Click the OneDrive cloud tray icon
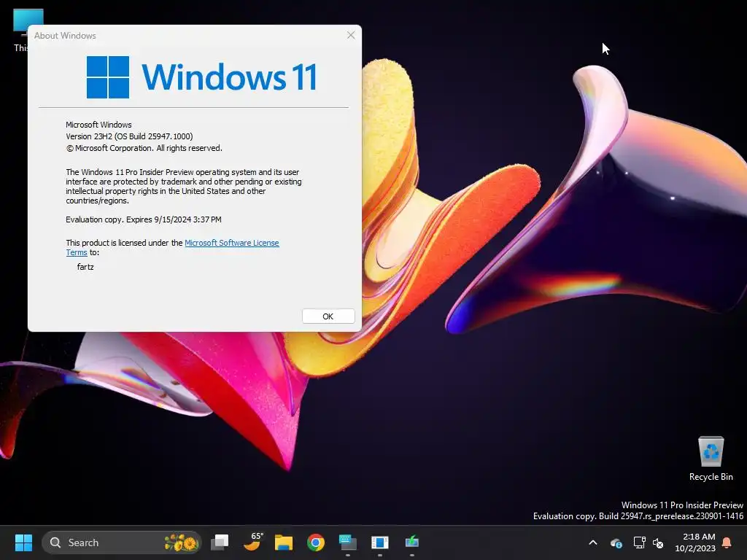Screen dimensions: 747x560 click(616, 542)
